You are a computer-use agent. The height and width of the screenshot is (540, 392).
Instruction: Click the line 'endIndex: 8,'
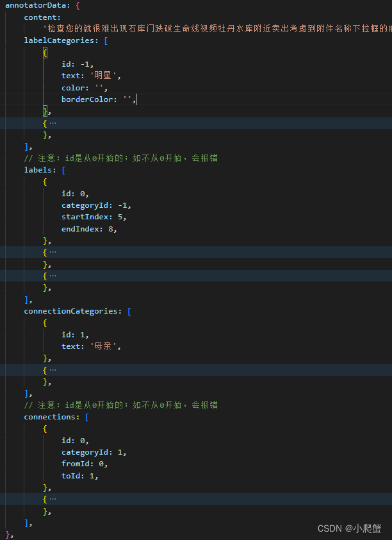tap(90, 229)
